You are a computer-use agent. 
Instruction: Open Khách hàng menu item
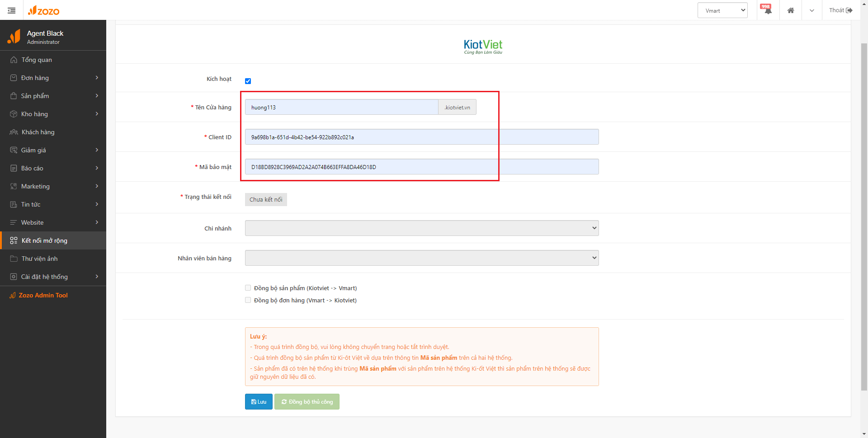tap(53, 132)
